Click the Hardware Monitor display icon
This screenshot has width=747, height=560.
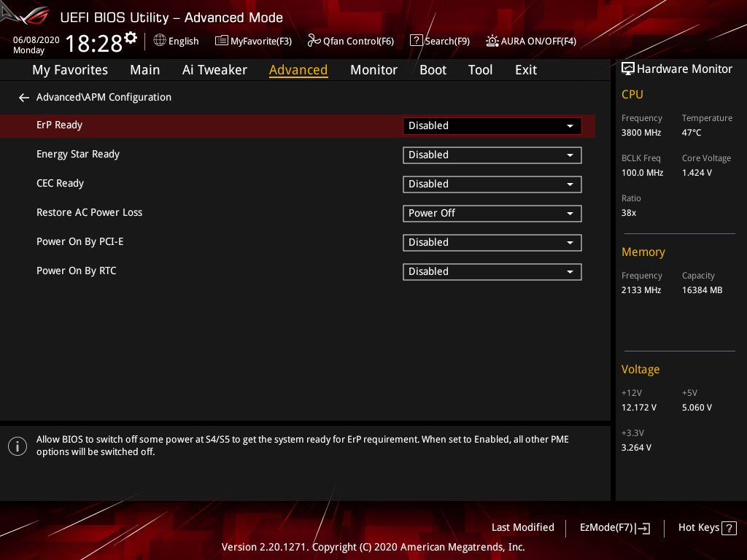(x=628, y=69)
